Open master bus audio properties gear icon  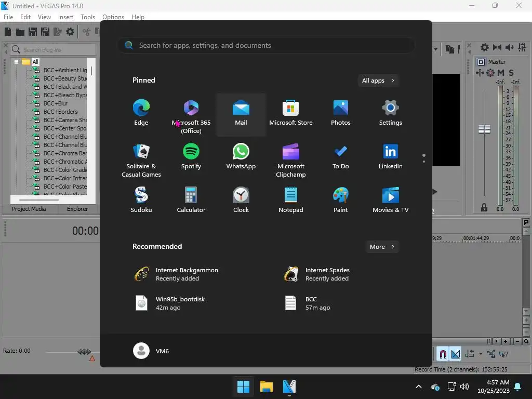tap(485, 47)
